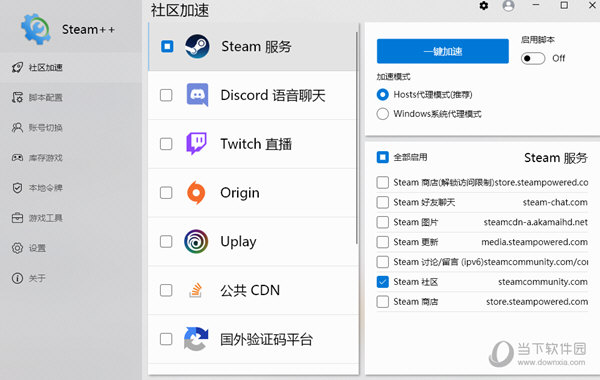This screenshot has width=600, height=380.
Task: Click the rocket icon for 社区加速
Action: (x=17, y=68)
